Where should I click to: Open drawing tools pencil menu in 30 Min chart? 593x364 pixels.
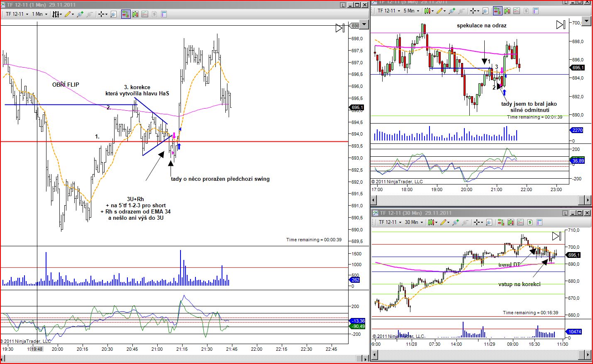445,222
